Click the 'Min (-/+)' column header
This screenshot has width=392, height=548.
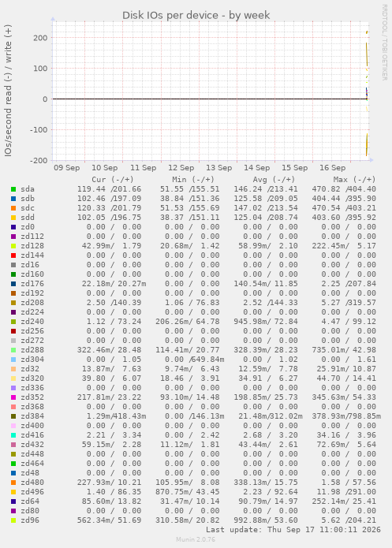193,180
